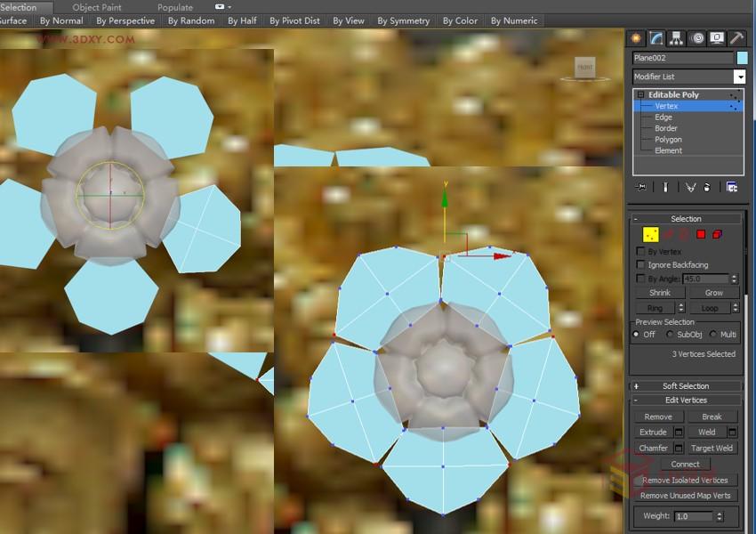
Task: Select the Create panel icon
Action: pyautogui.click(x=635, y=37)
